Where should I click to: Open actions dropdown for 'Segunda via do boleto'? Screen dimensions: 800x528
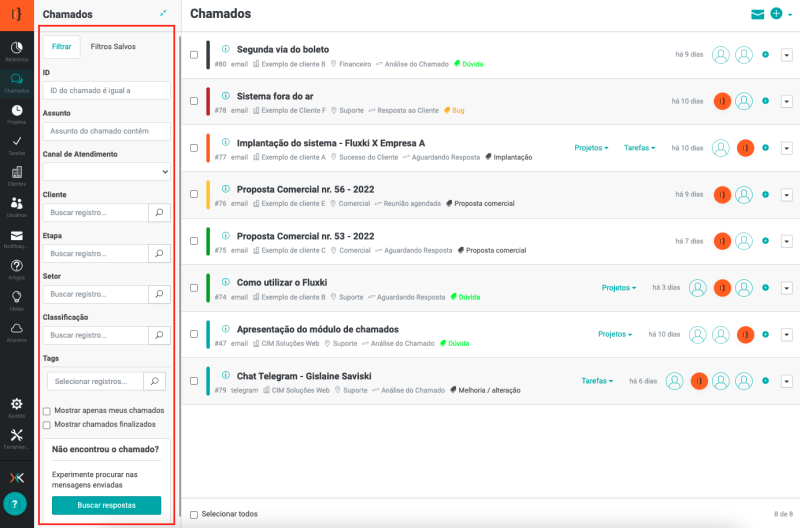click(786, 55)
